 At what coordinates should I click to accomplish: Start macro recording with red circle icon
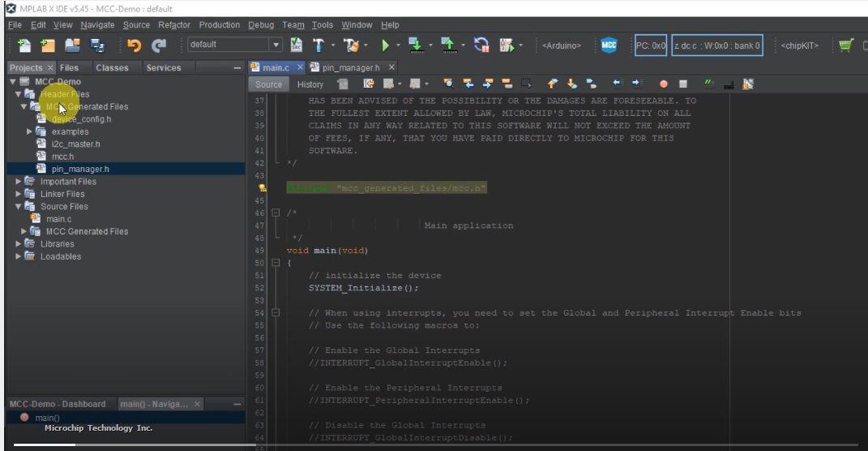coord(663,84)
